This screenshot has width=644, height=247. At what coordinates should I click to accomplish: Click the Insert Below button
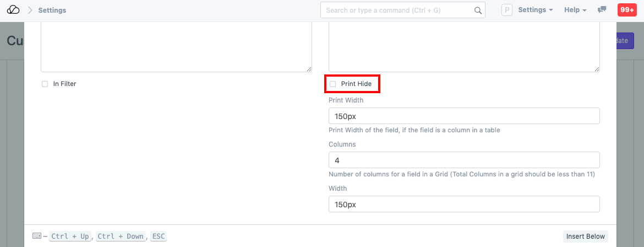click(x=586, y=237)
